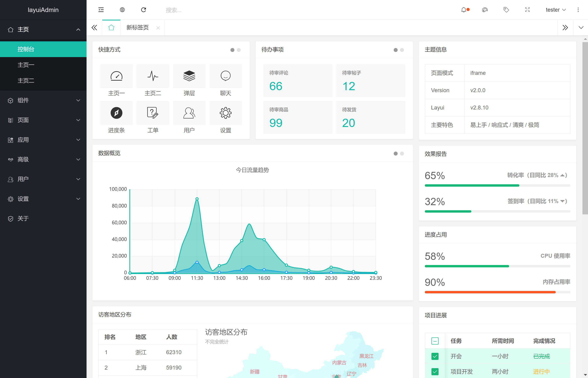The height and width of the screenshot is (378, 588).
Task: Open 工单 ticket shortcut icon
Action: pyautogui.click(x=153, y=113)
